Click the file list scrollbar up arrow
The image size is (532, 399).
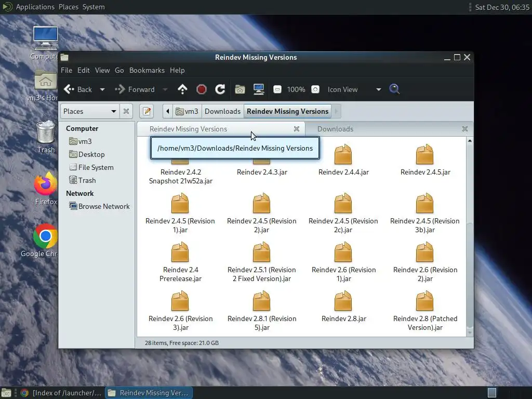470,140
